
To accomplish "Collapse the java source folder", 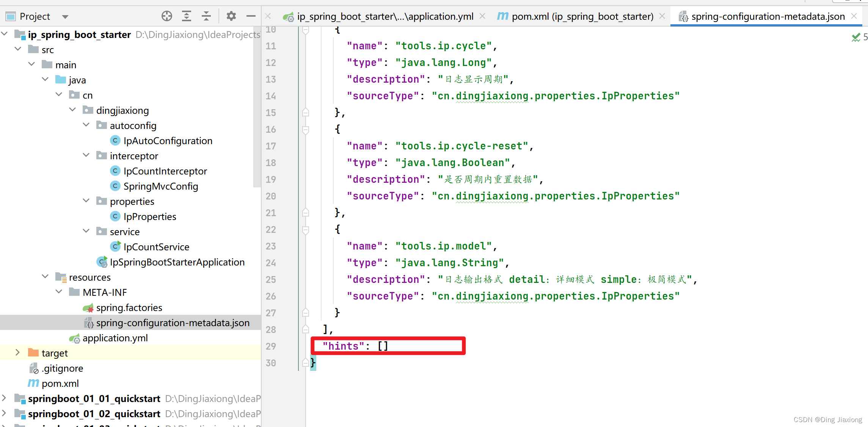I will [45, 79].
